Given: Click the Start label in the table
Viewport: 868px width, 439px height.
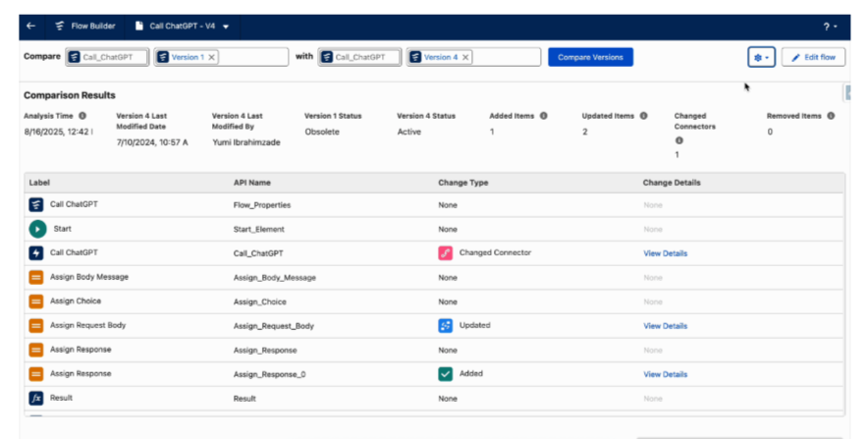Looking at the screenshot, I should 63,229.
